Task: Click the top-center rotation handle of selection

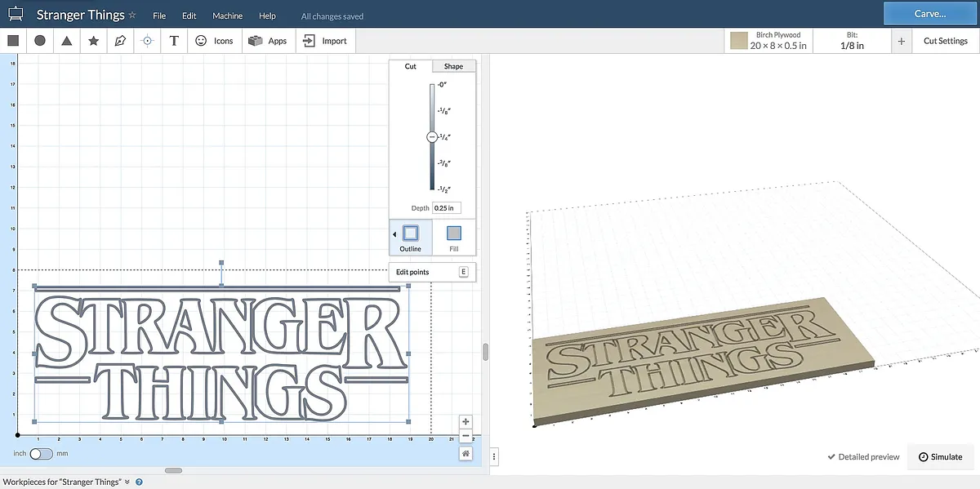Action: pyautogui.click(x=222, y=264)
